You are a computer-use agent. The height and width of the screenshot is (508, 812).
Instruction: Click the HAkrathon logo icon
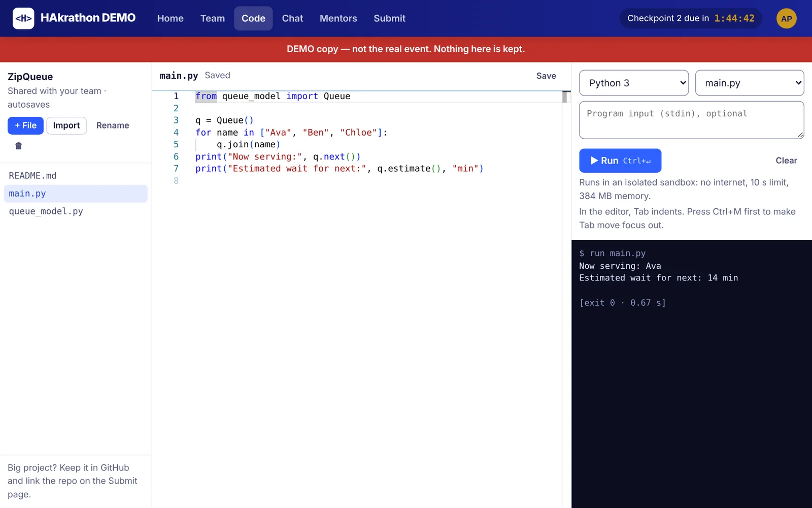click(23, 18)
